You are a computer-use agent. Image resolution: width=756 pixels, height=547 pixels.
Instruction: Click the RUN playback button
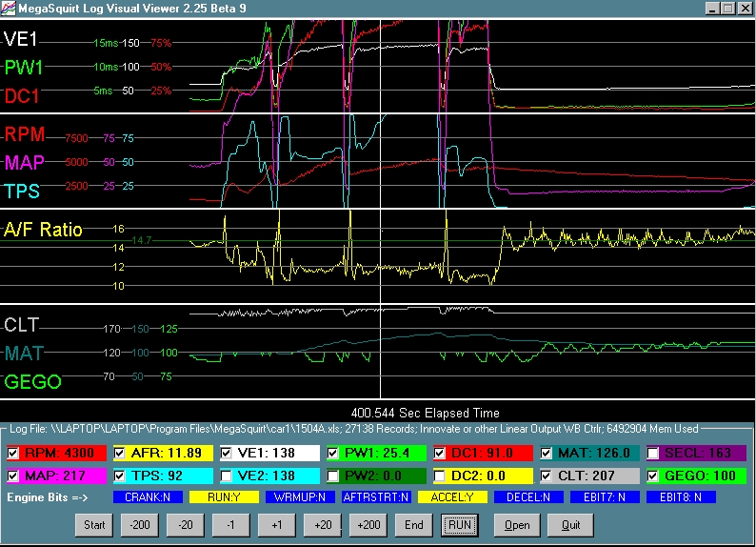pos(460,525)
